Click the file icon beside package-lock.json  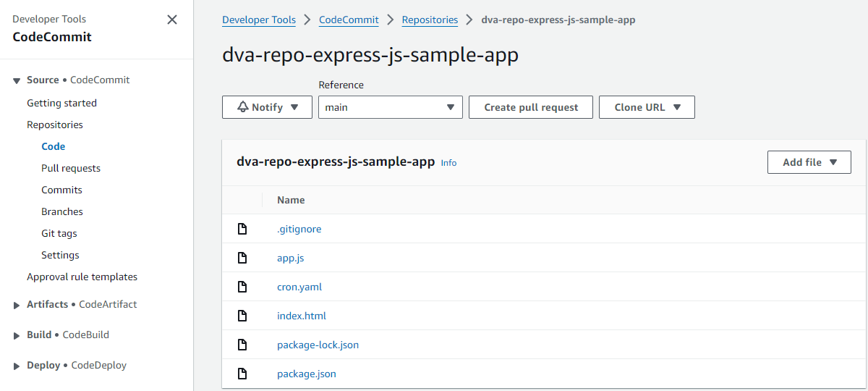click(243, 345)
